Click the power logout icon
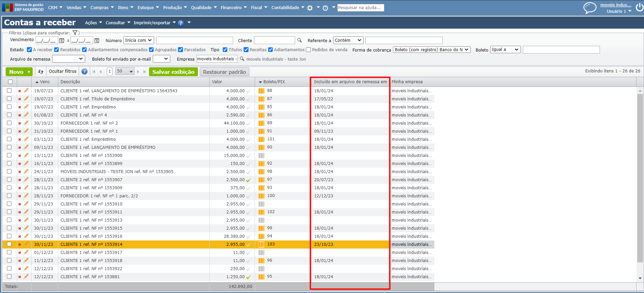Image resolution: width=644 pixels, height=293 pixels. tap(639, 7)
